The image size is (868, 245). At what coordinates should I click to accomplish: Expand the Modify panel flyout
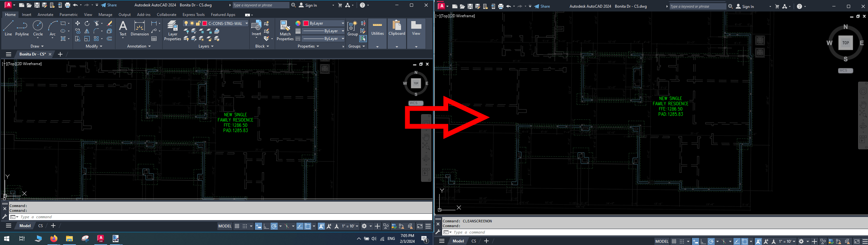click(94, 46)
